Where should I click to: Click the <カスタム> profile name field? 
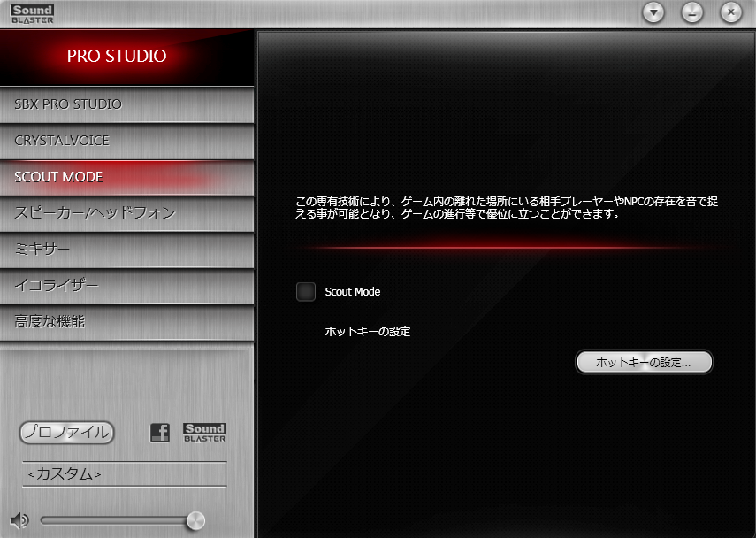point(125,474)
